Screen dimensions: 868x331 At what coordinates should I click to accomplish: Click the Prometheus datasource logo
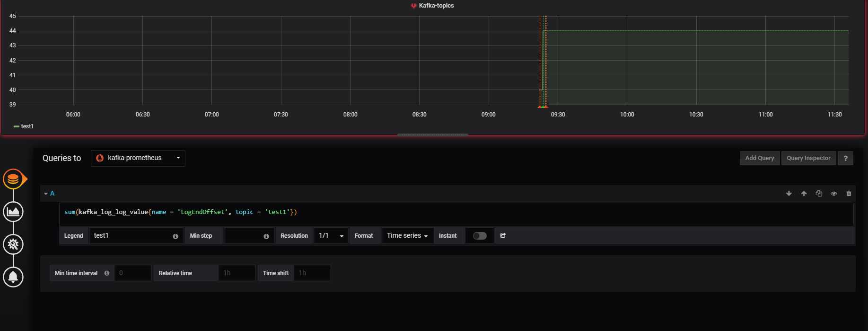pyautogui.click(x=100, y=158)
